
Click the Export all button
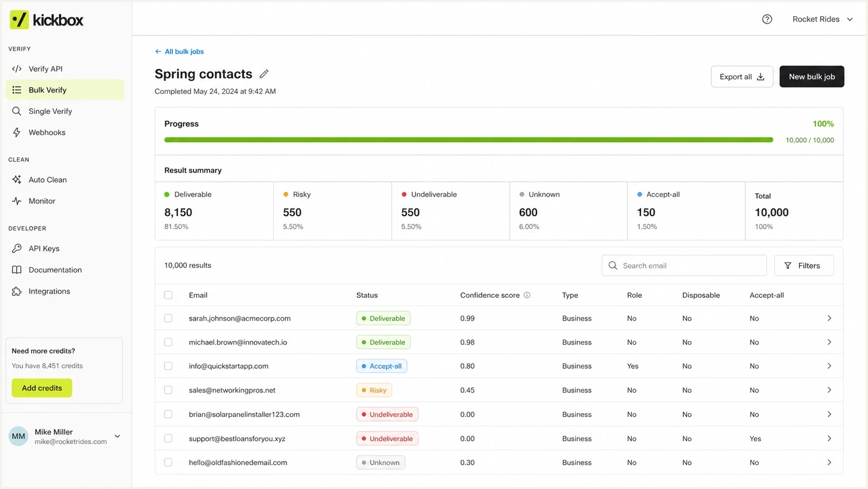point(742,76)
